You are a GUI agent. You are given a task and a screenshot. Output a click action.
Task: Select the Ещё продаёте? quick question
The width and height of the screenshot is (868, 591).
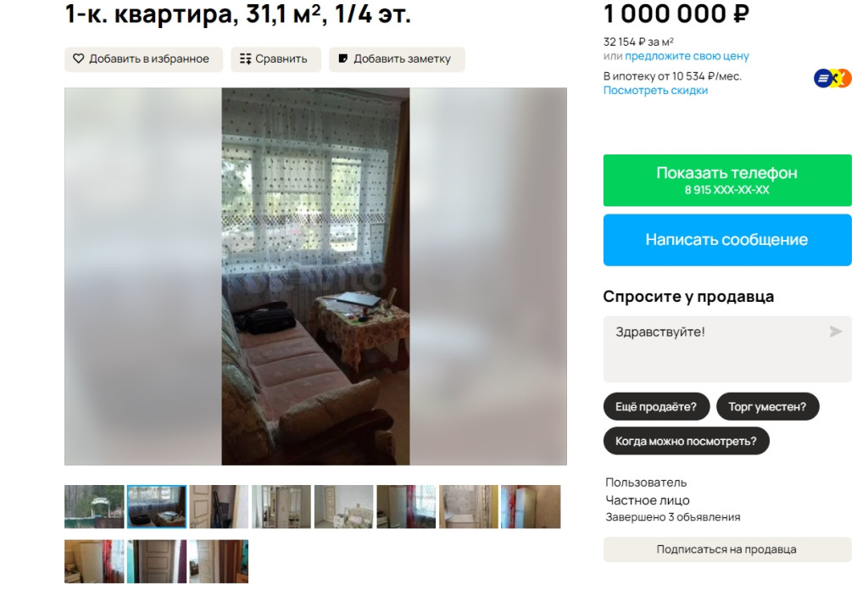pos(657,406)
